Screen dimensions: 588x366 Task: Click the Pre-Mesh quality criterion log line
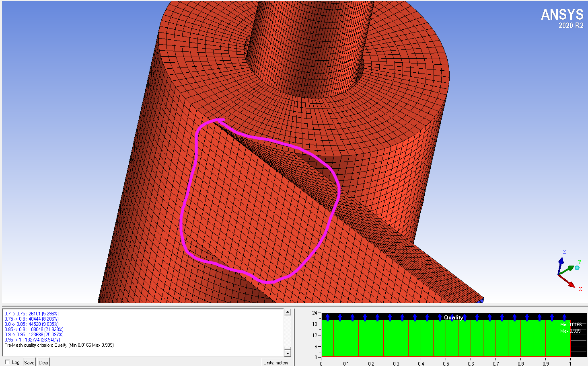[59, 345]
